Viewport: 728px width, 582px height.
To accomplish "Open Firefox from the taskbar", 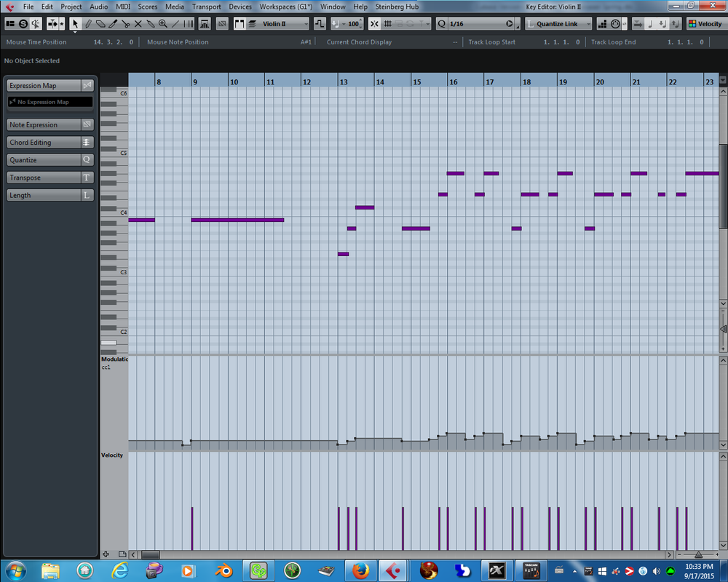I will pyautogui.click(x=360, y=570).
